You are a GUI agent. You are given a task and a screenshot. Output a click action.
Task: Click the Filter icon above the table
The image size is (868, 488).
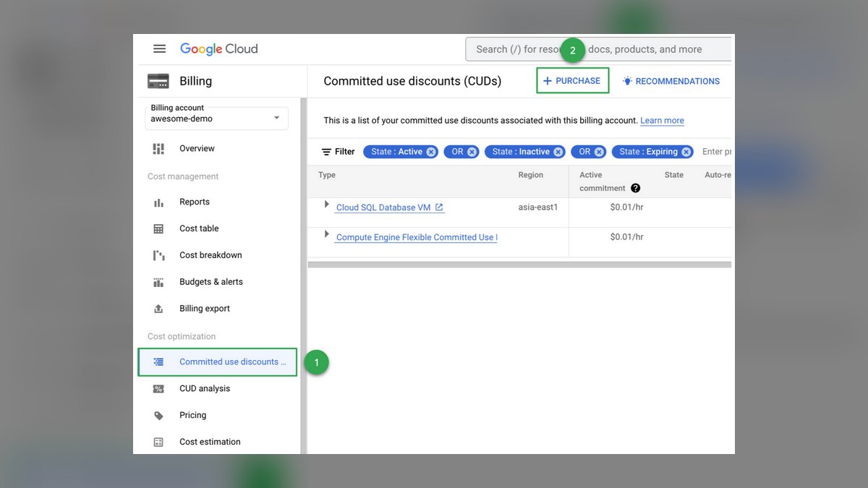click(327, 152)
